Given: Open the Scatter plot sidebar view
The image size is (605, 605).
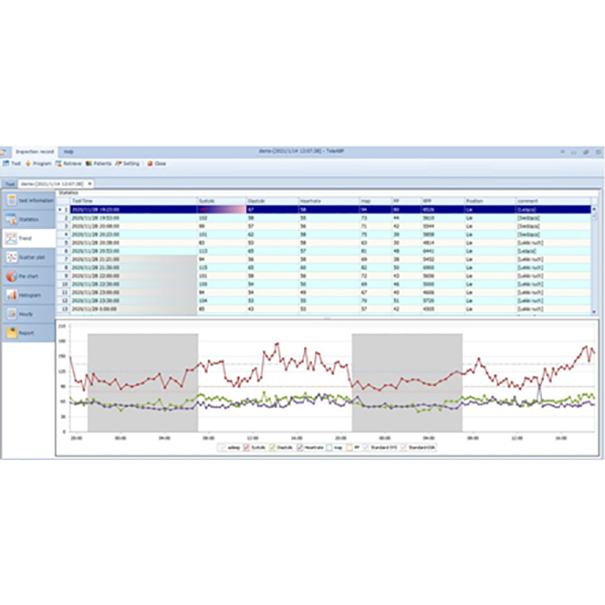Looking at the screenshot, I should [x=29, y=257].
